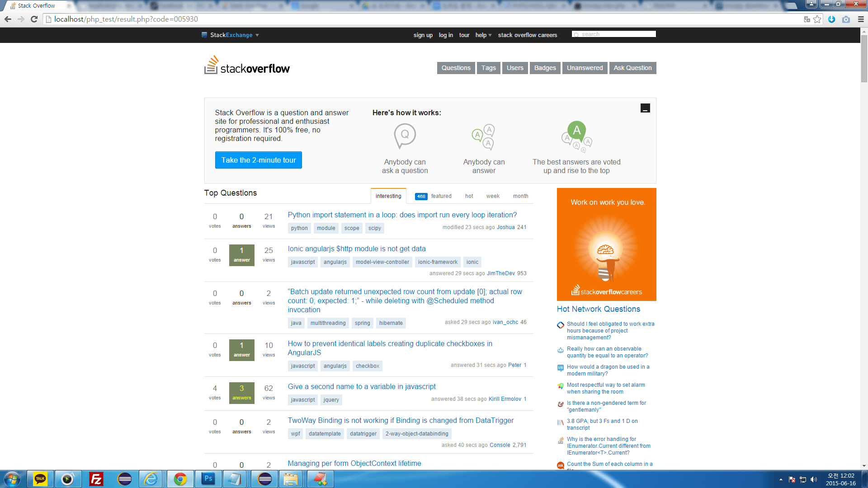Click the log in link
The height and width of the screenshot is (488, 868).
(x=446, y=35)
